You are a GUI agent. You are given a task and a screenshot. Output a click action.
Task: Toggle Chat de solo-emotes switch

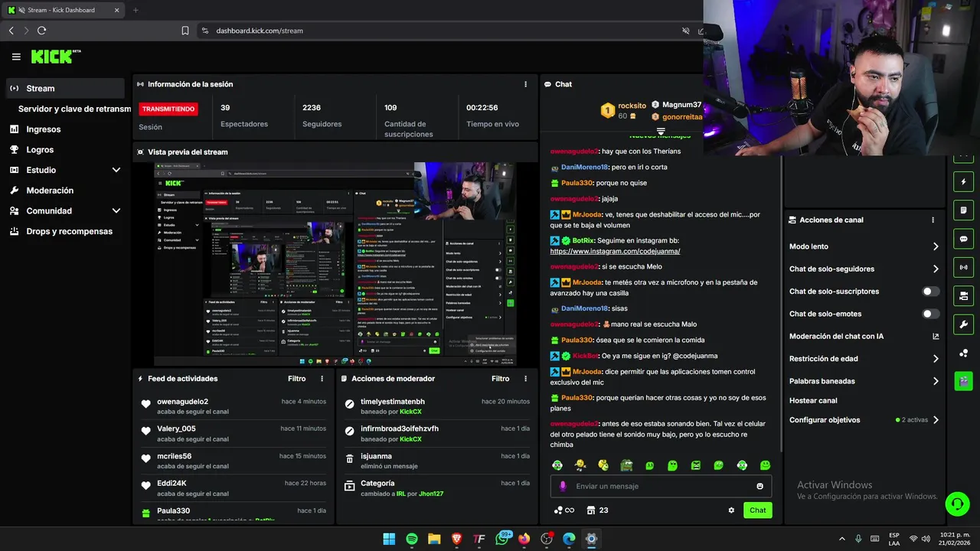[931, 314]
